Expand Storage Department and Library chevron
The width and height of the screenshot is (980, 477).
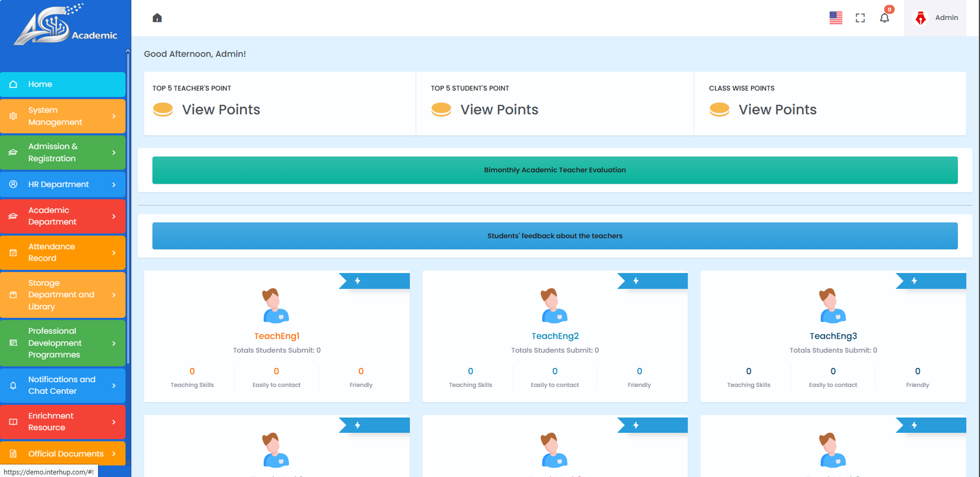[114, 295]
